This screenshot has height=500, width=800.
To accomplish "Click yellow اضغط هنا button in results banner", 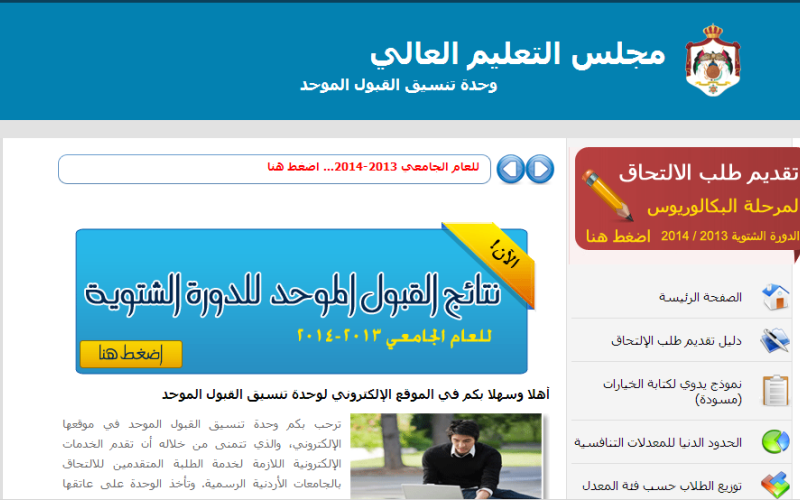I will click(131, 354).
